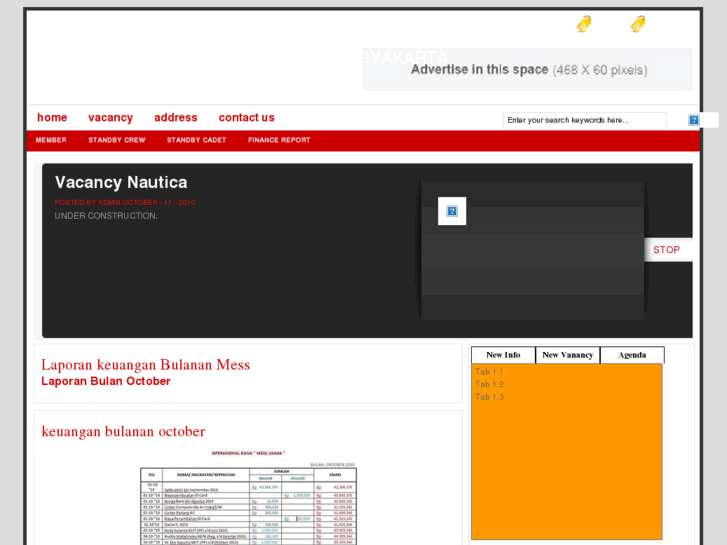Go to the address page
The image size is (727, 545).
pyautogui.click(x=176, y=118)
